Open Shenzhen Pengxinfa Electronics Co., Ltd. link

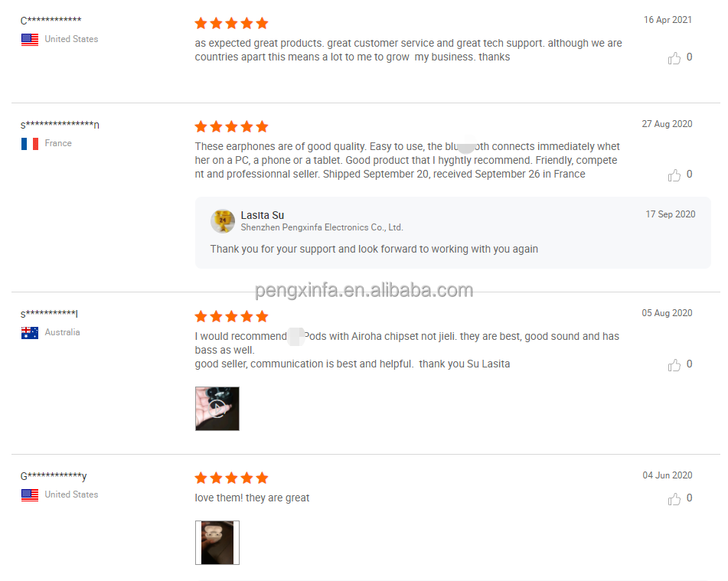click(x=322, y=227)
